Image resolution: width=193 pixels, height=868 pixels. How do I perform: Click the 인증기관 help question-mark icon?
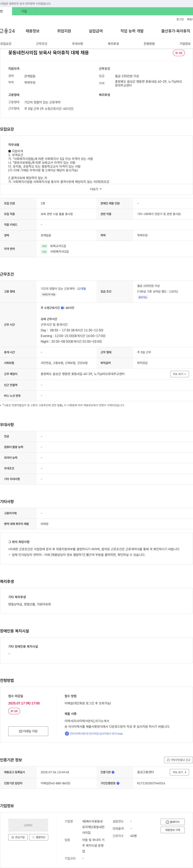coord(113,772)
